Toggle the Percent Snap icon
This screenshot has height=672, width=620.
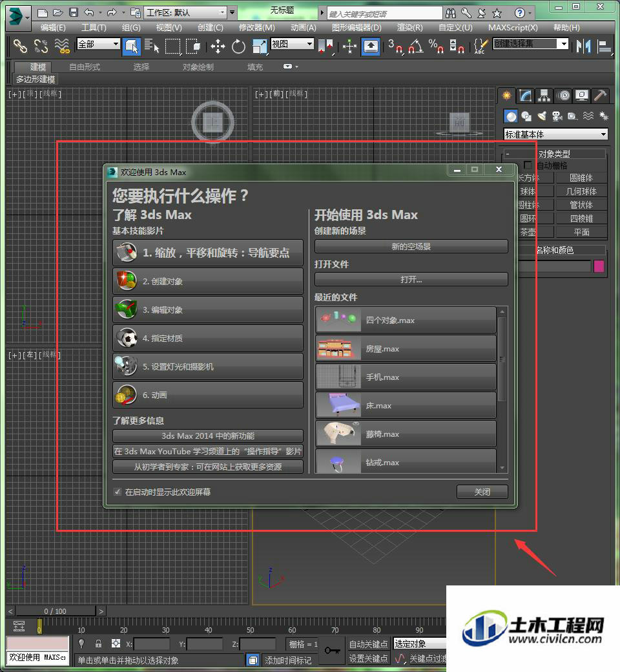pos(436,47)
